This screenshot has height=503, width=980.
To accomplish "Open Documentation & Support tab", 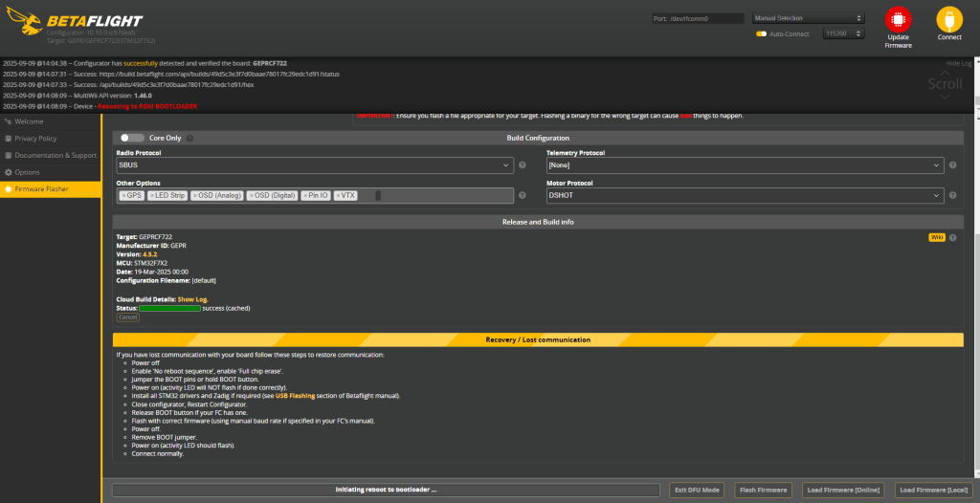I will pyautogui.click(x=50, y=156).
